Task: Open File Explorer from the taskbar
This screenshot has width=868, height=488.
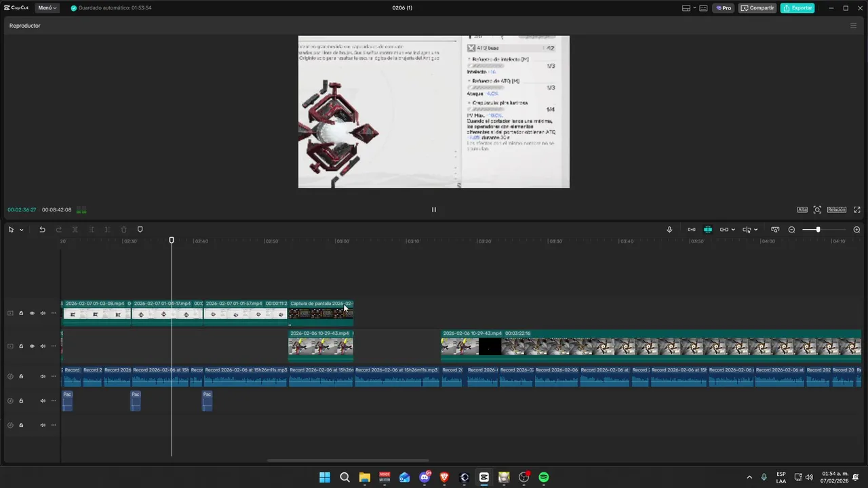Action: pyautogui.click(x=365, y=477)
